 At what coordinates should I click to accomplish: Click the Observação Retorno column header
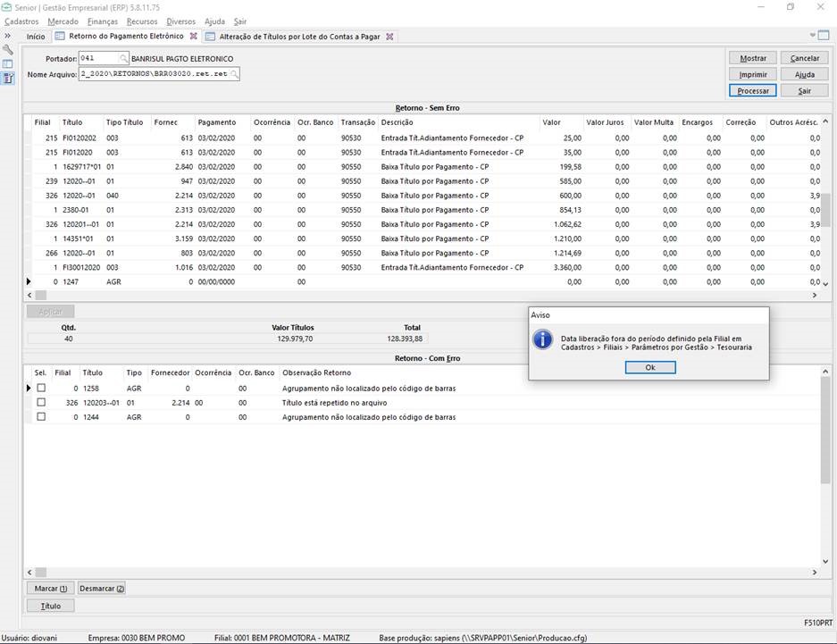pos(316,372)
